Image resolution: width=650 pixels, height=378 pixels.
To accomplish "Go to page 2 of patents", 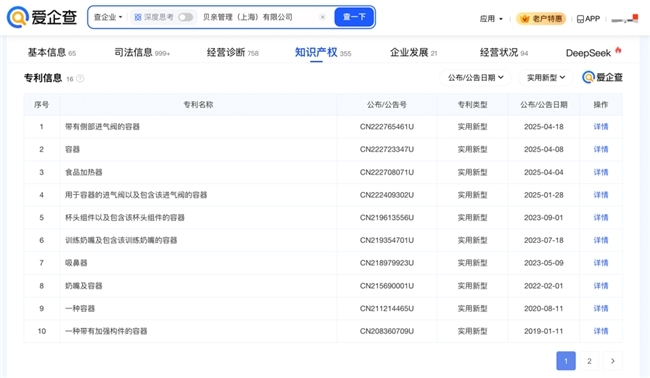I will [589, 361].
